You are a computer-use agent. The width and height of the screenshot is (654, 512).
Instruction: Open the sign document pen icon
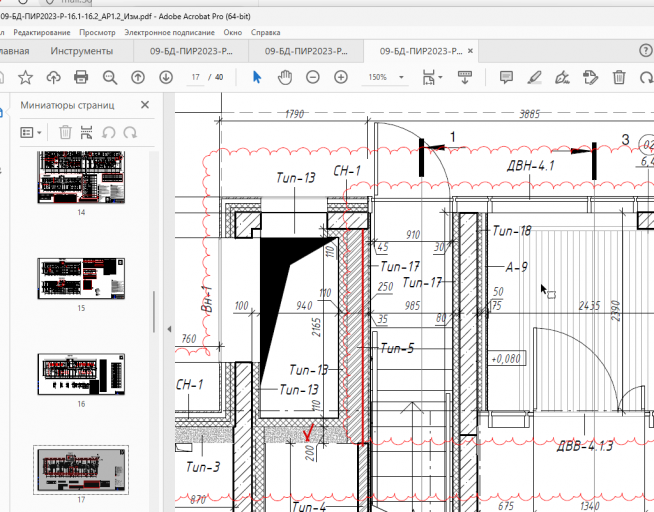(x=562, y=78)
